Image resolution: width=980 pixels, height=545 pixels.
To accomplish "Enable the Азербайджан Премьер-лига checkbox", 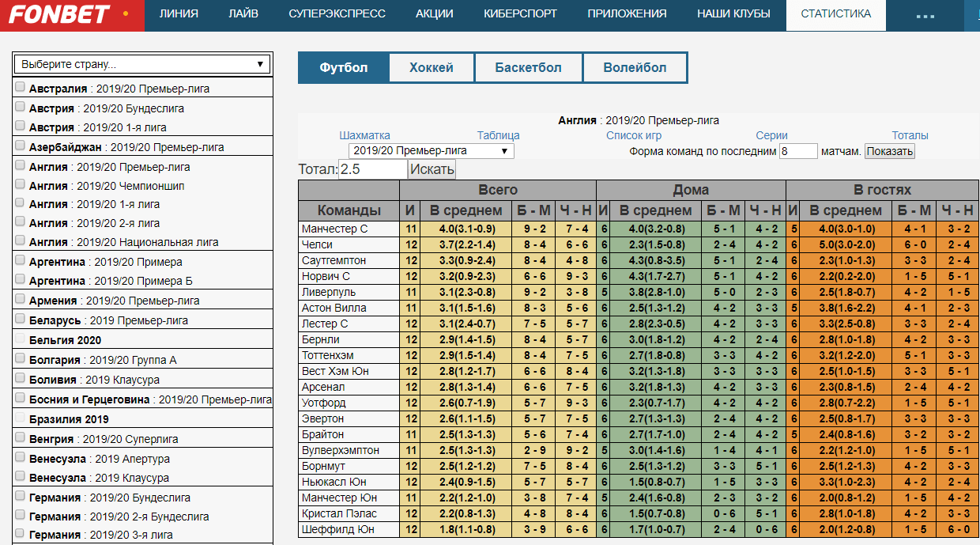I will 20,145.
